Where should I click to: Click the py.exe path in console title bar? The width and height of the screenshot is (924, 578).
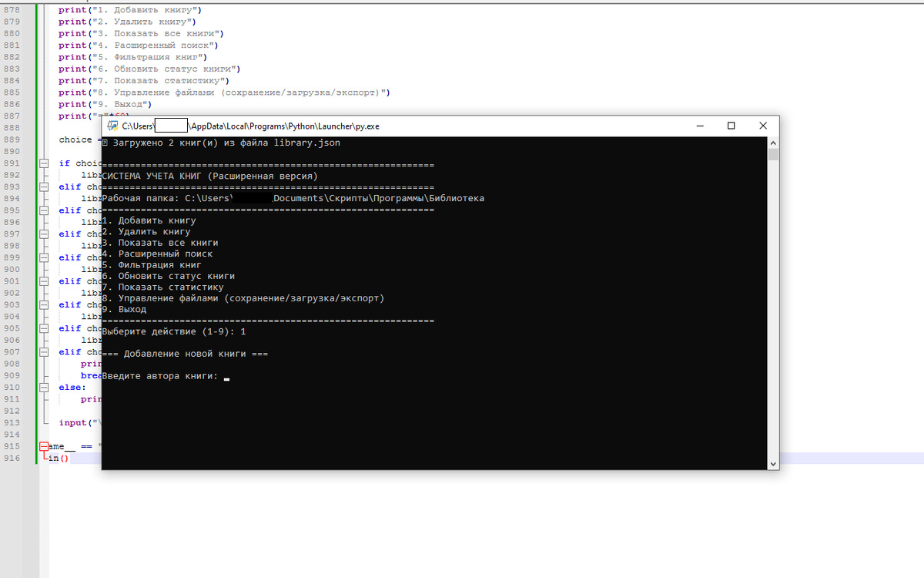click(251, 126)
